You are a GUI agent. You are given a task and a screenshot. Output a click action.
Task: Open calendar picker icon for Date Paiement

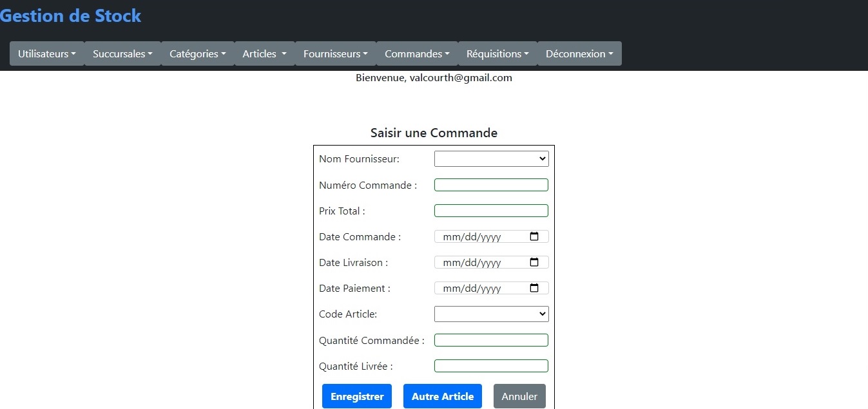point(534,288)
